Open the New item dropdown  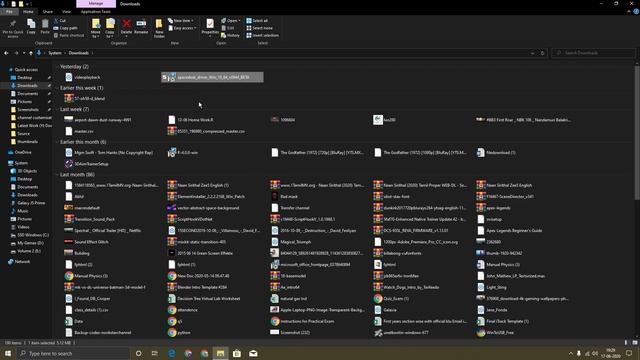click(181, 20)
